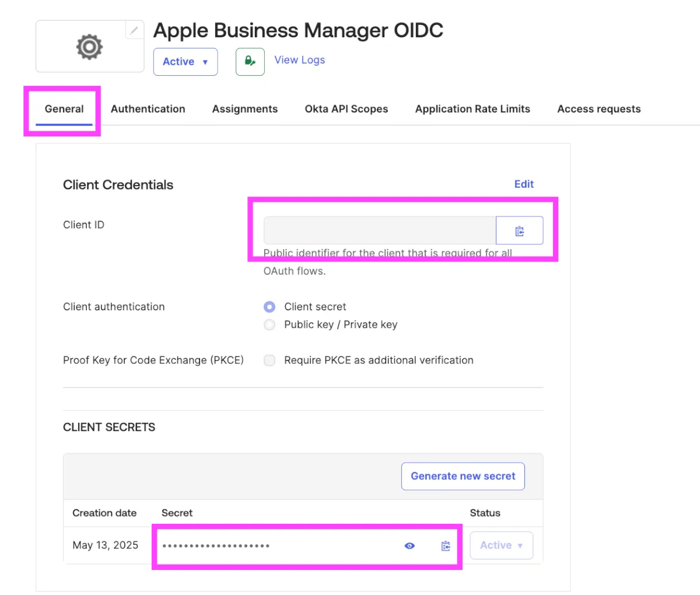Enable Require PKCE as additional verification

coord(269,360)
